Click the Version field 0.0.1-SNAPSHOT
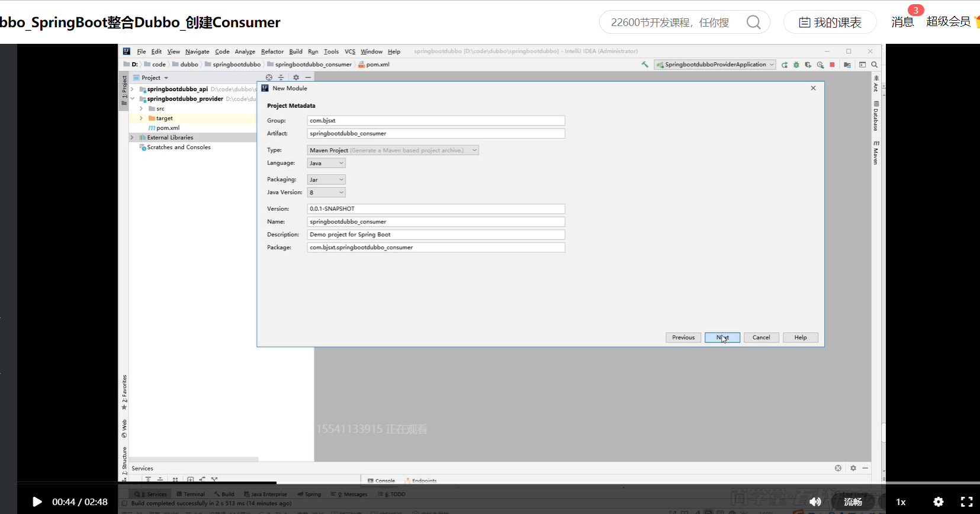This screenshot has height=514, width=980. click(436, 208)
